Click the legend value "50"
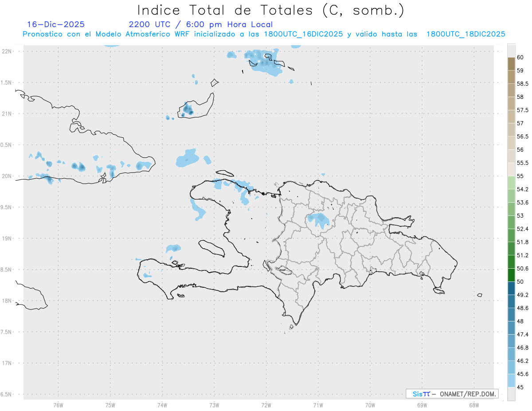Screen dimensions: 532x411 (x=520, y=282)
